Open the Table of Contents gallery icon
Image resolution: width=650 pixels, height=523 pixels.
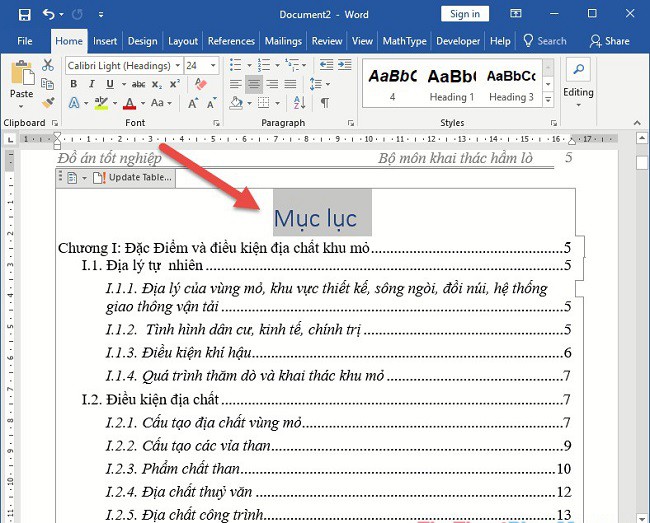[x=72, y=178]
